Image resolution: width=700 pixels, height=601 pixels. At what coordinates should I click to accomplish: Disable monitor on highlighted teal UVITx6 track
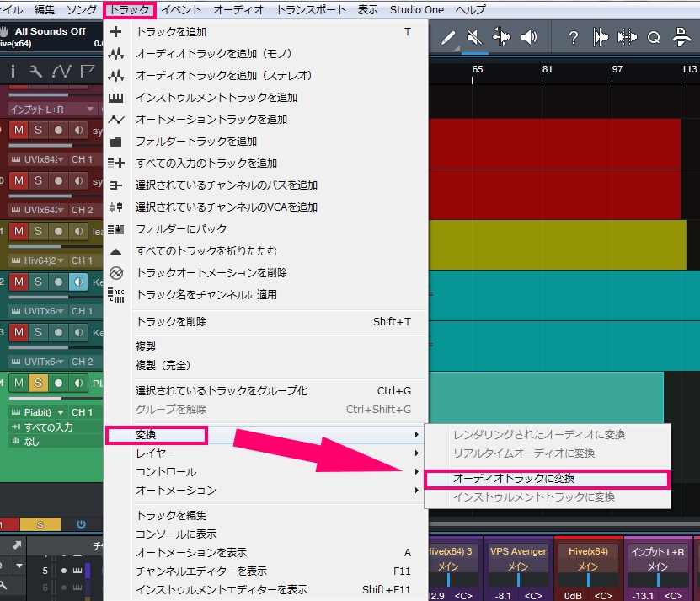point(78,282)
